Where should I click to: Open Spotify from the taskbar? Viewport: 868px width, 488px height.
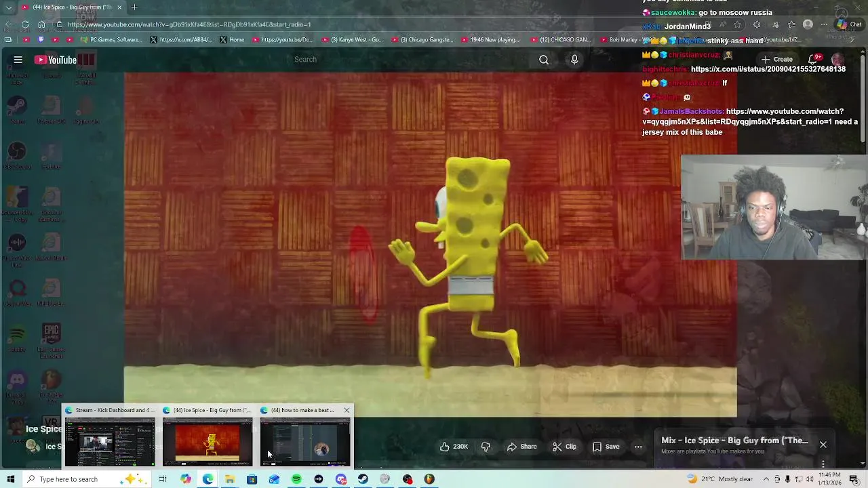[296, 479]
